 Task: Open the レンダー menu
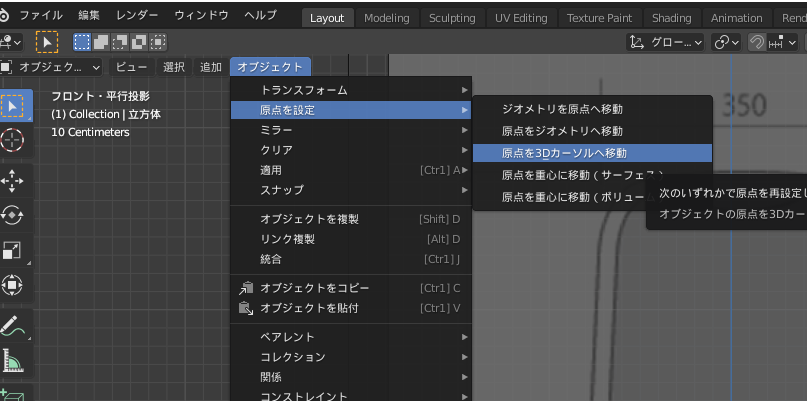tap(137, 15)
